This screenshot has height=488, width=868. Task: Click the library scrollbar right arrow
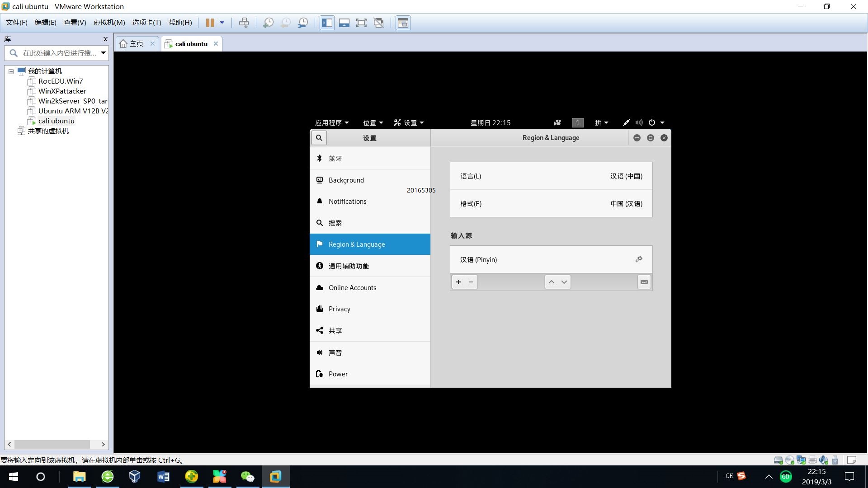(x=103, y=444)
